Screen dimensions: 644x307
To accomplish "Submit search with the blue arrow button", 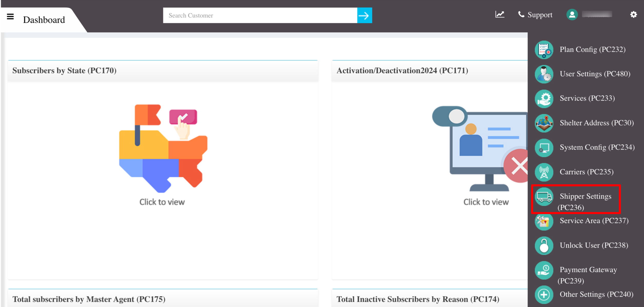I will (x=365, y=15).
